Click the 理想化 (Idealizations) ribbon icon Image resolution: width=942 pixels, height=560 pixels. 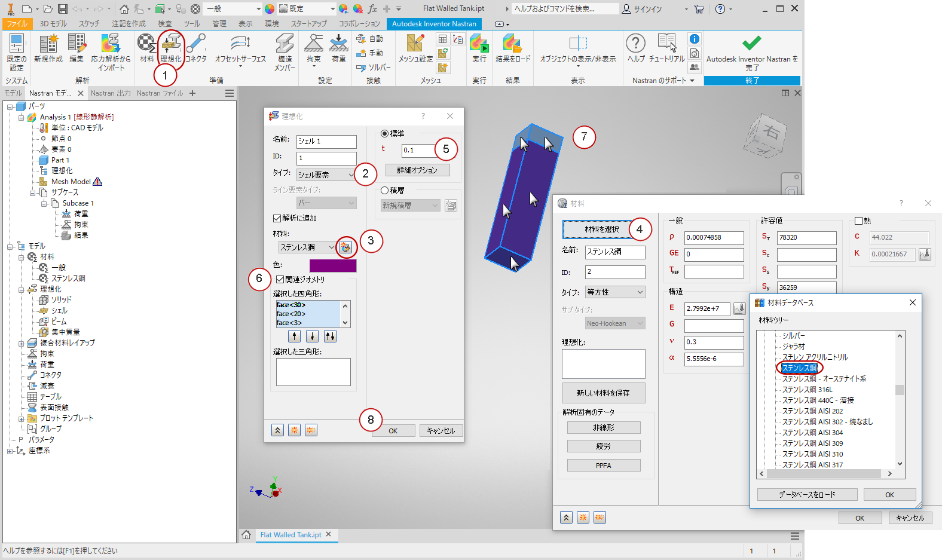(171, 48)
